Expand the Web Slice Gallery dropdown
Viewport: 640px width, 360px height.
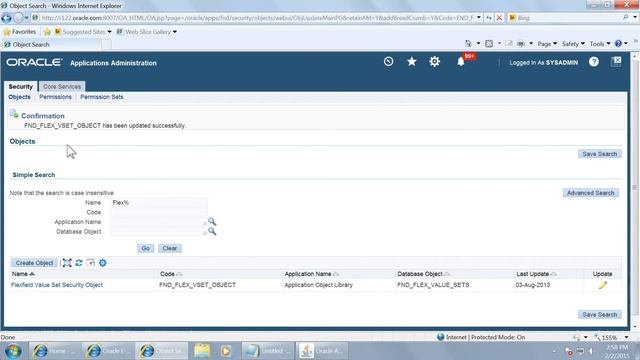pyautogui.click(x=175, y=32)
